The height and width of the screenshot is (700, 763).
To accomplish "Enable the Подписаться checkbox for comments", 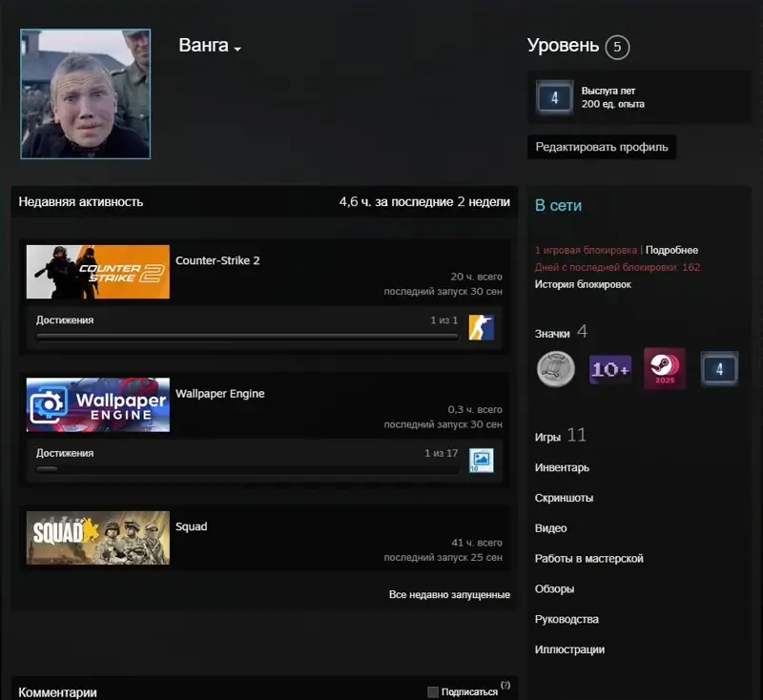I will pyautogui.click(x=433, y=691).
